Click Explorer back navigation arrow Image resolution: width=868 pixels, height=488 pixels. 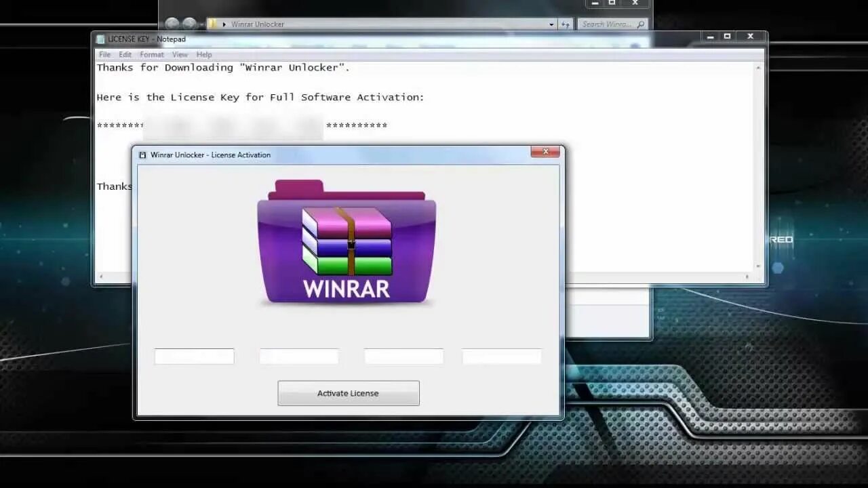point(172,24)
